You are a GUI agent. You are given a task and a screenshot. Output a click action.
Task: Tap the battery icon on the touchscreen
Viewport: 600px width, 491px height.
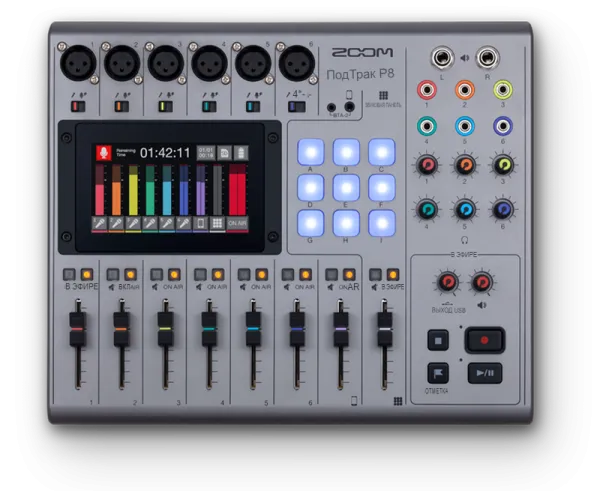241,152
